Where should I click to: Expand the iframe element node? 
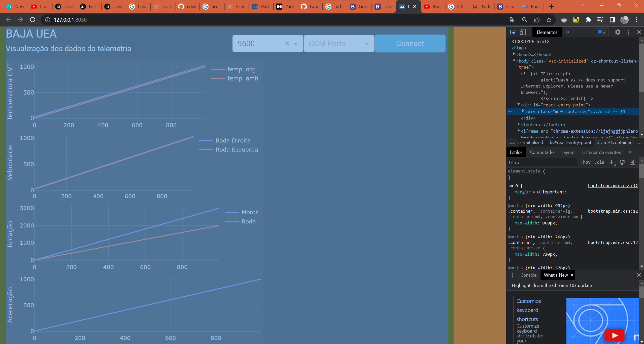519,131
